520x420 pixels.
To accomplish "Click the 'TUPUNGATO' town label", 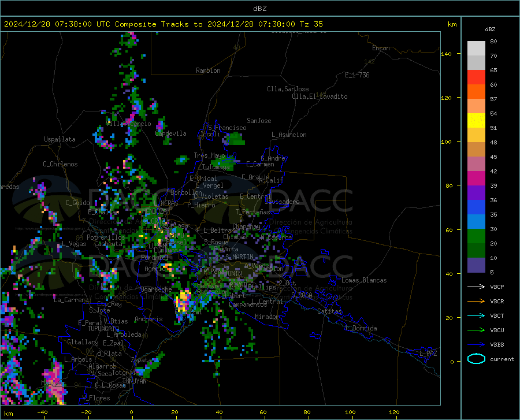I will pos(103,329).
